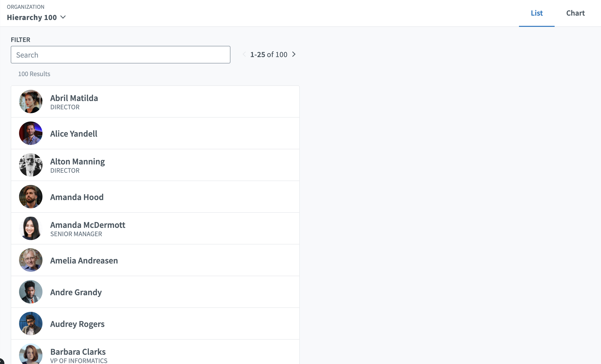Open Amelia Andreasen's profile photo

[x=31, y=260]
